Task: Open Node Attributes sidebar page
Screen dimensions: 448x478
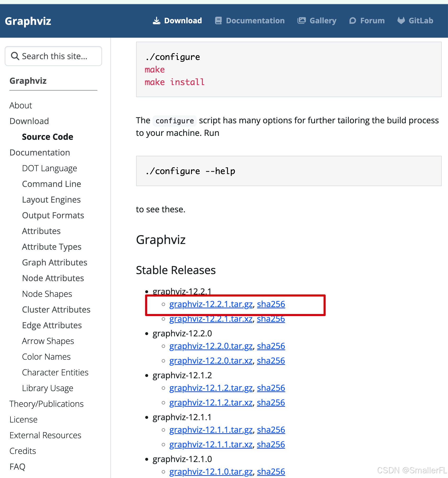Action: pos(53,278)
